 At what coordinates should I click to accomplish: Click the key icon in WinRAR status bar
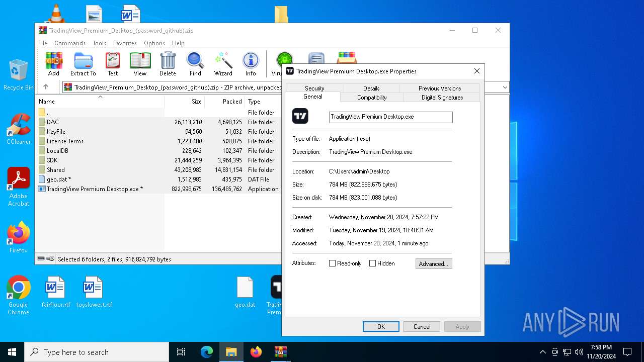[x=50, y=259]
